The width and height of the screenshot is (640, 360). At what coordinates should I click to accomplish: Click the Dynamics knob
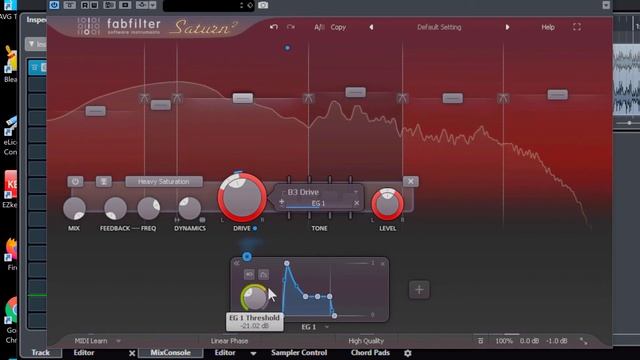tap(190, 208)
